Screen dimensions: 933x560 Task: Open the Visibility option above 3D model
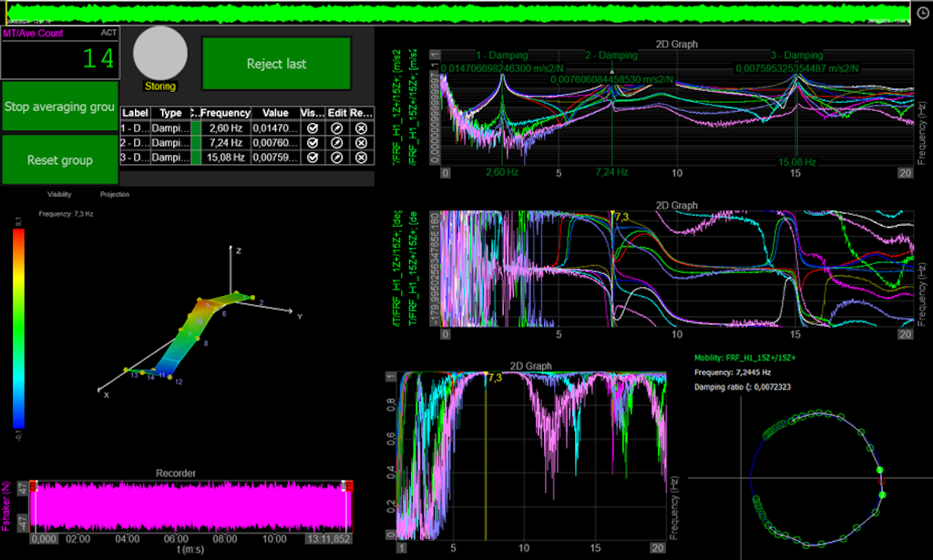[x=59, y=194]
